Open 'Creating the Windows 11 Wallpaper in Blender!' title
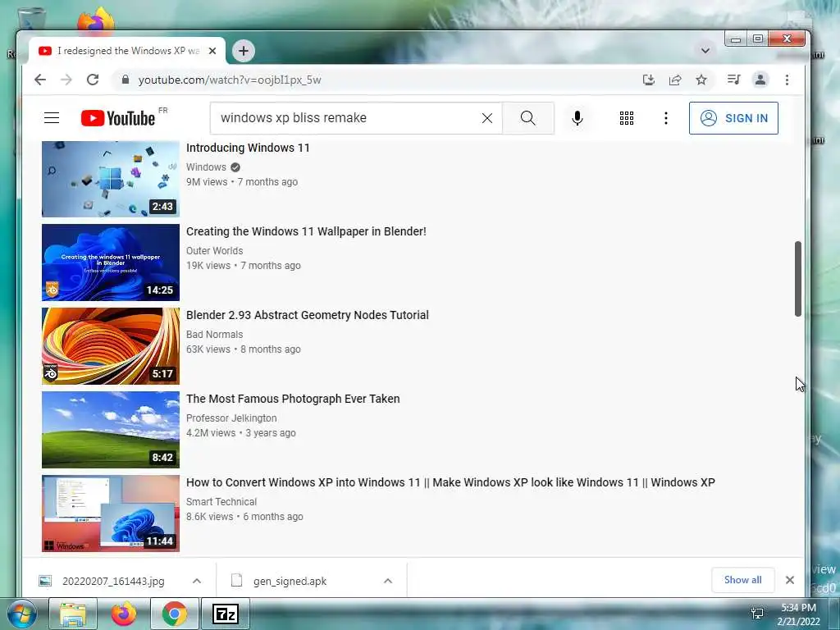 [x=306, y=231]
